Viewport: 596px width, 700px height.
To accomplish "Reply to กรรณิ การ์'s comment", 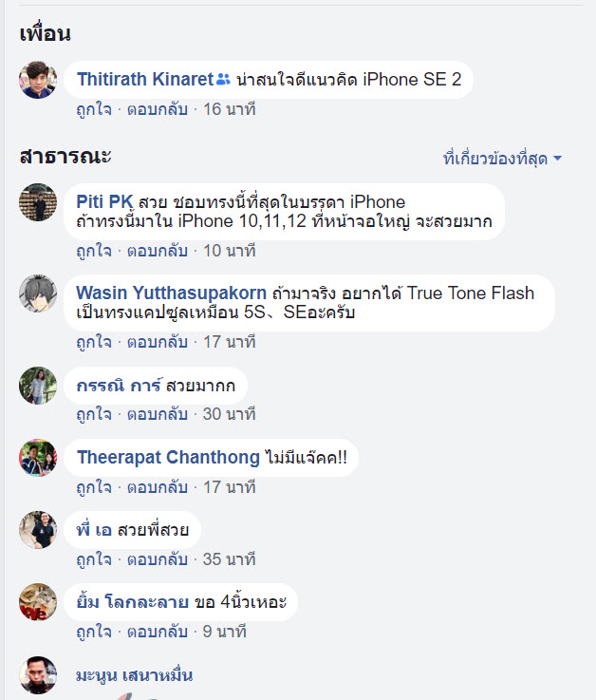I will pos(158,414).
